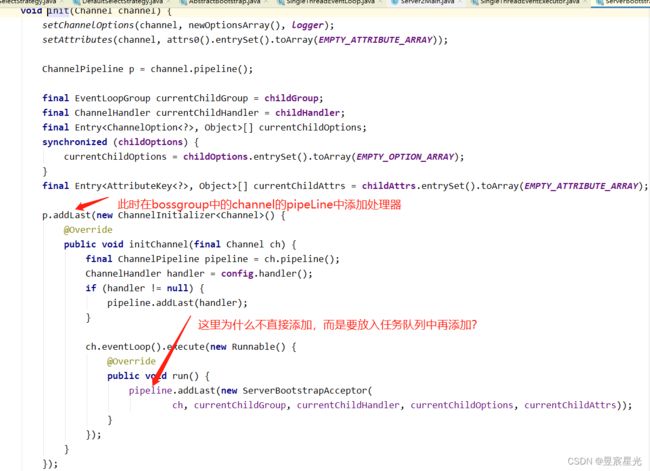
Task: Switch to the SingleThreadEventLoop.java editor tab
Action: (330, 2)
